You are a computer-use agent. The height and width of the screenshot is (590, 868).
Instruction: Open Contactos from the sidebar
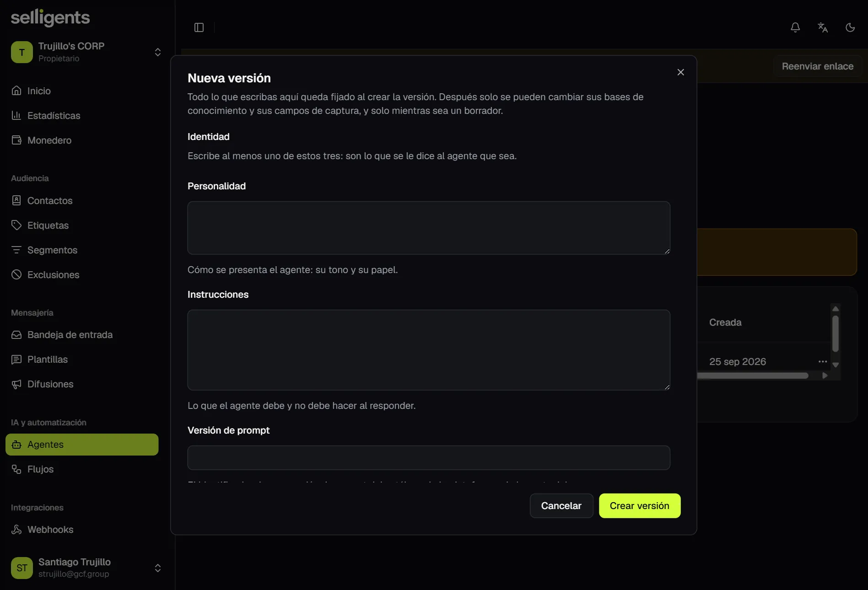[x=82, y=201]
